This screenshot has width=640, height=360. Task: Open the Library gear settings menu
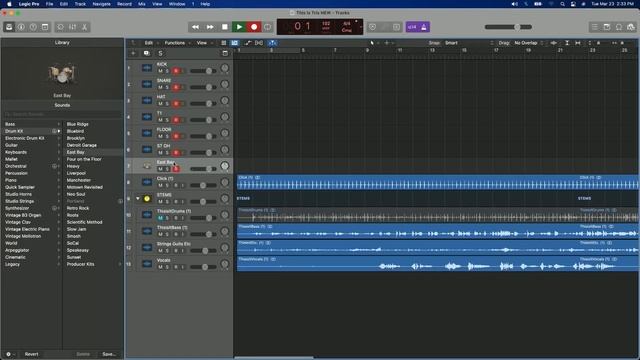pos(9,354)
